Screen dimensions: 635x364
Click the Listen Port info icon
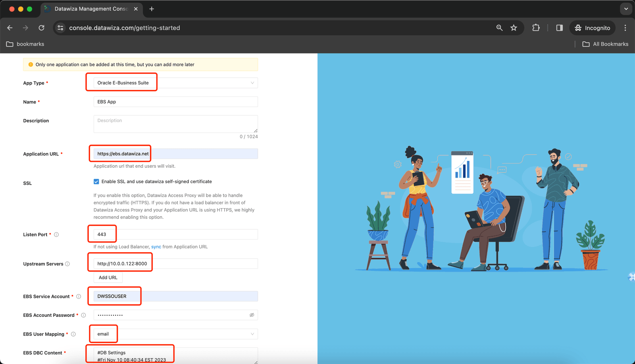(x=56, y=234)
